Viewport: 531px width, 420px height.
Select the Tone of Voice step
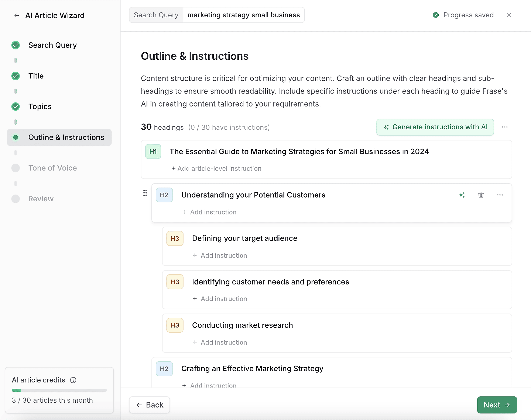click(52, 168)
